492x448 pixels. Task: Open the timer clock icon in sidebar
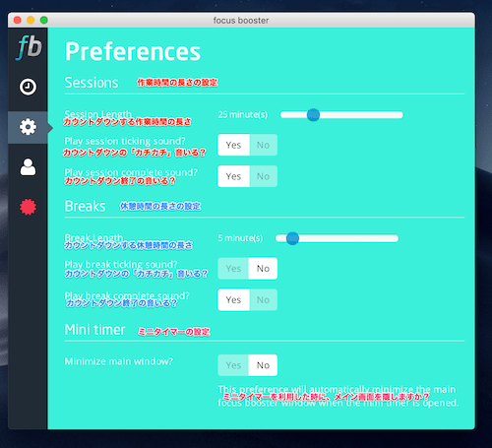[x=28, y=87]
